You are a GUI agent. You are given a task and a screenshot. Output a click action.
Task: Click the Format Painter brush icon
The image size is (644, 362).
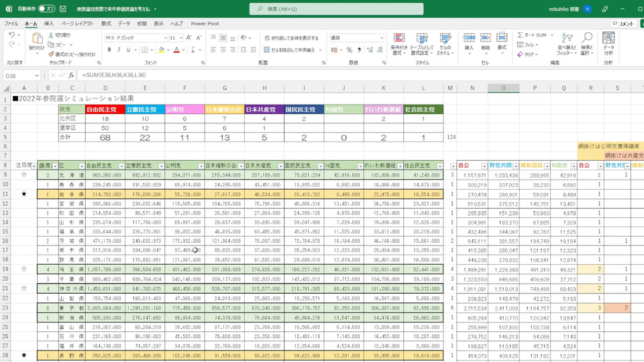tap(51, 54)
